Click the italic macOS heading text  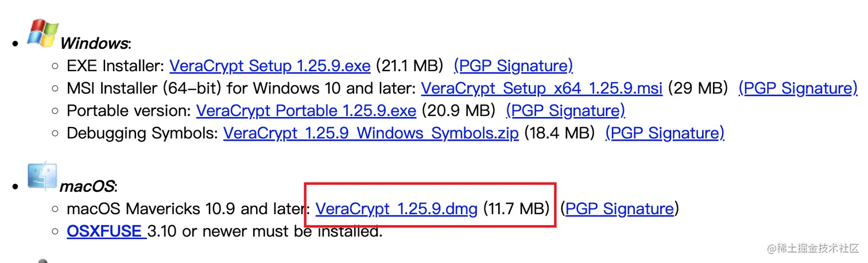coord(87,187)
